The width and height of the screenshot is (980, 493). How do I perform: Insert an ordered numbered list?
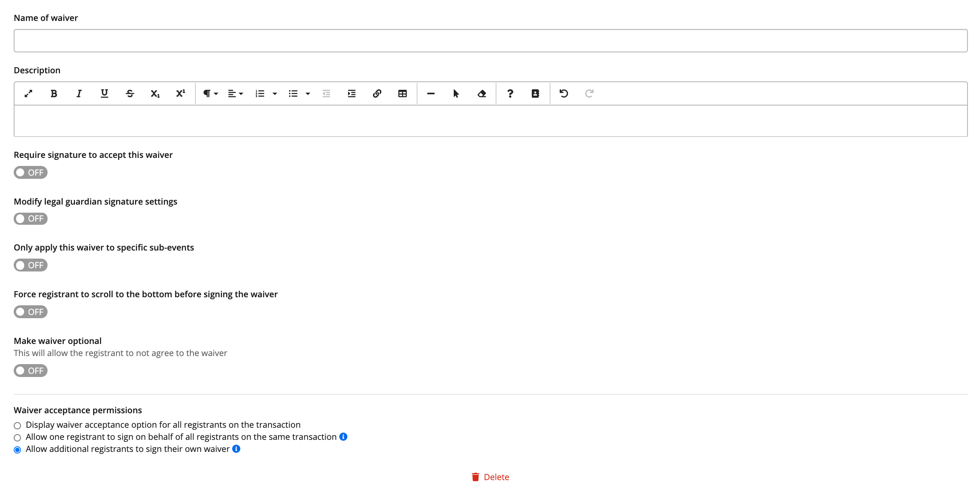(x=260, y=93)
